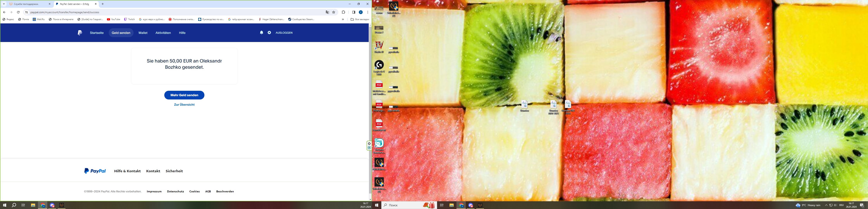Click the Google Translate icon in address bar
868x209 pixels.
[327, 12]
